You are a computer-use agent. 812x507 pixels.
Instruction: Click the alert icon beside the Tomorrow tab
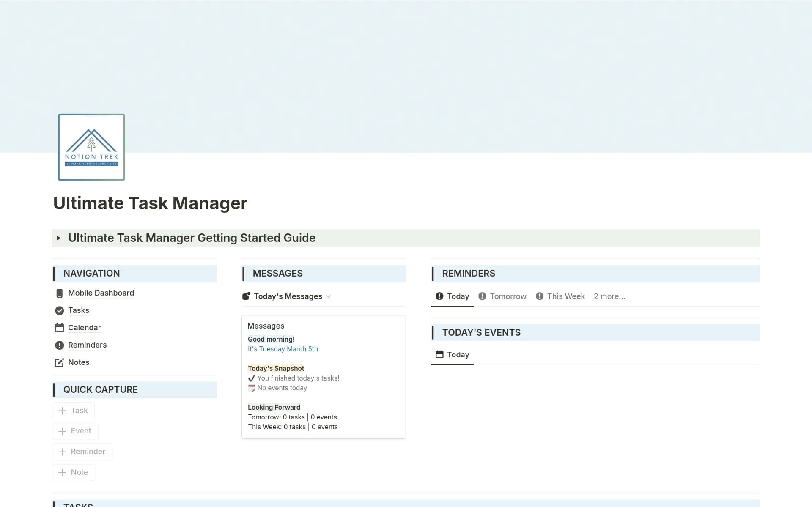pos(483,296)
